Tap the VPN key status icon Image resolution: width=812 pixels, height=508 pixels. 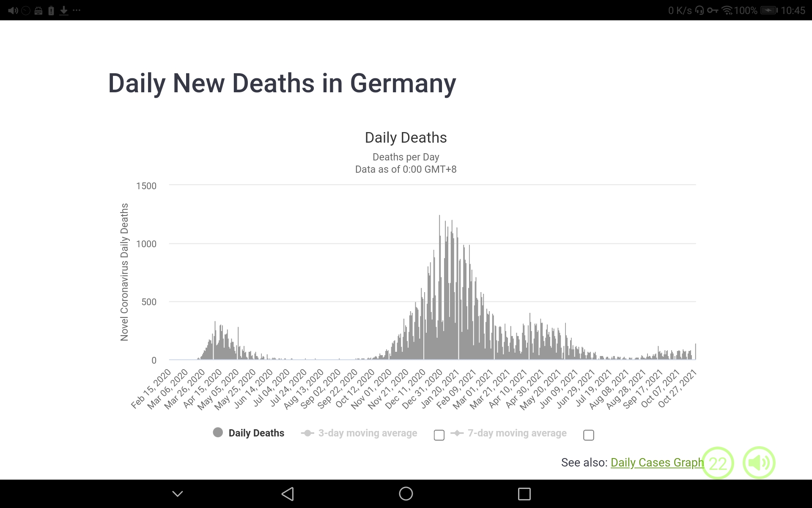coord(713,11)
